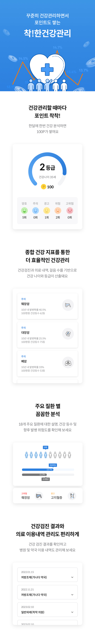Expand the 2022.11.21 처방조제 entry chevron
The image size is (95, 644).
pyautogui.click(x=72, y=595)
